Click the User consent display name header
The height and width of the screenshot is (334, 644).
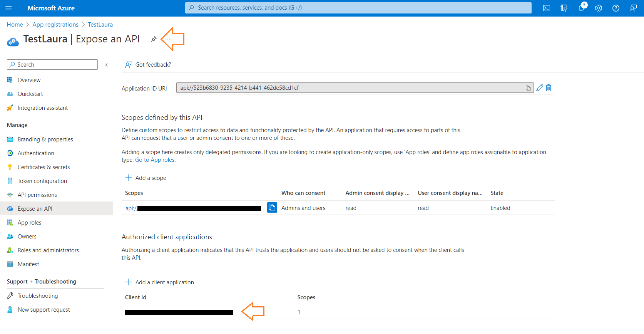450,193
